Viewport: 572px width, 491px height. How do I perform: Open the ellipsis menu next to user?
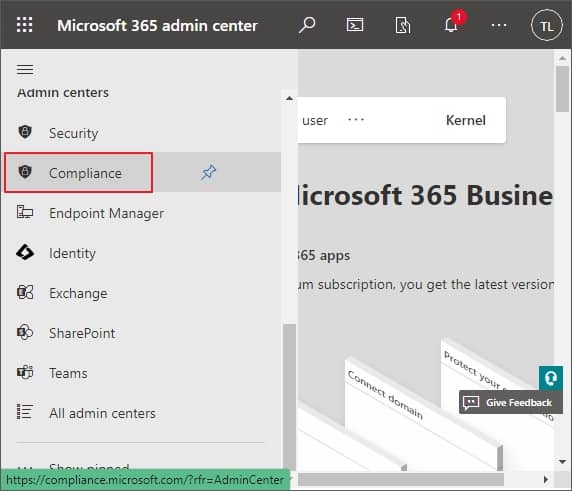coord(356,120)
